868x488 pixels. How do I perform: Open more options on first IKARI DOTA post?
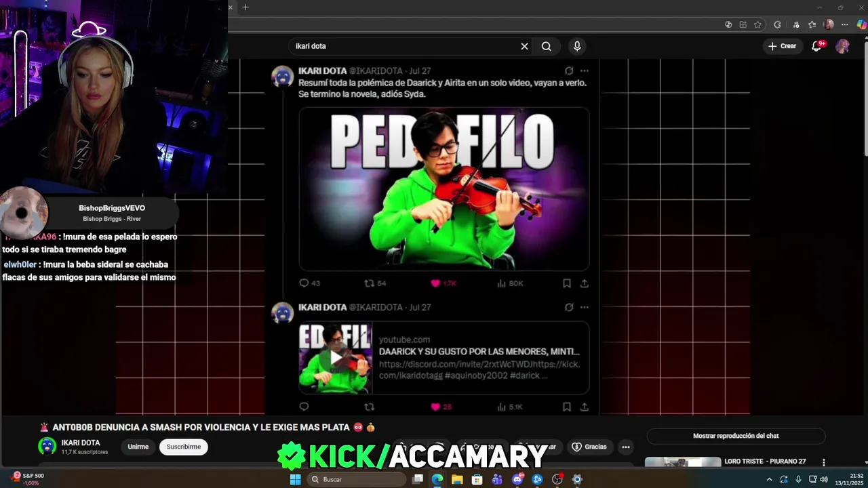click(585, 70)
